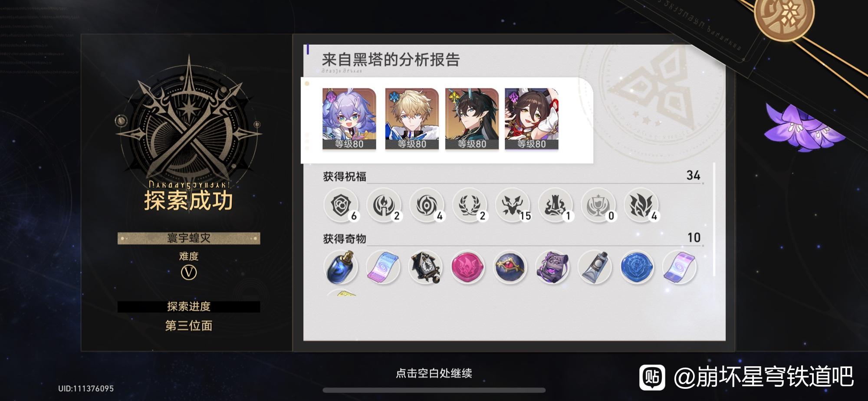Click the report panel's vertical scrollbar
This screenshot has height=401, width=868.
click(x=714, y=219)
